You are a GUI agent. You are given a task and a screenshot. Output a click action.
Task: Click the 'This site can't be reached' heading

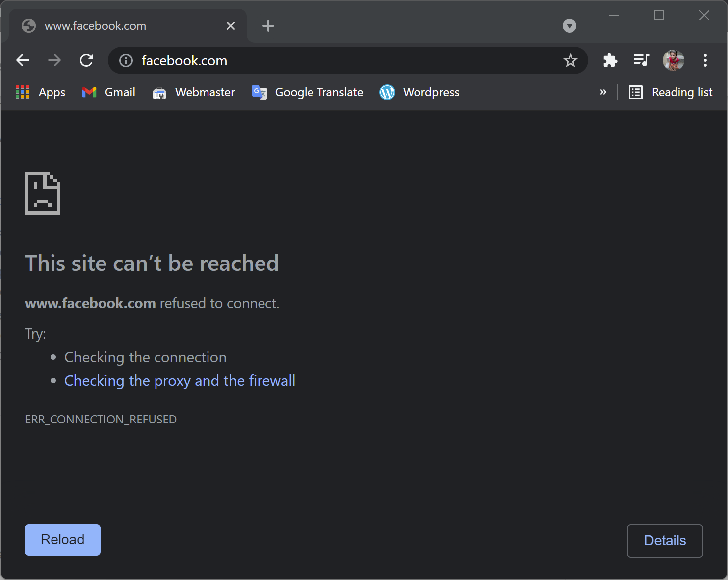click(x=152, y=264)
